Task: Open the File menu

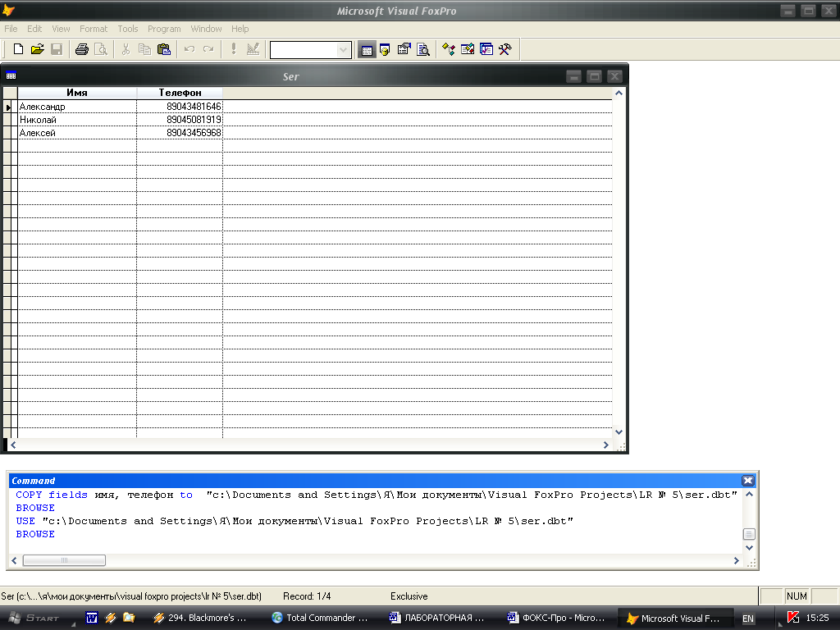Action: pos(11,29)
